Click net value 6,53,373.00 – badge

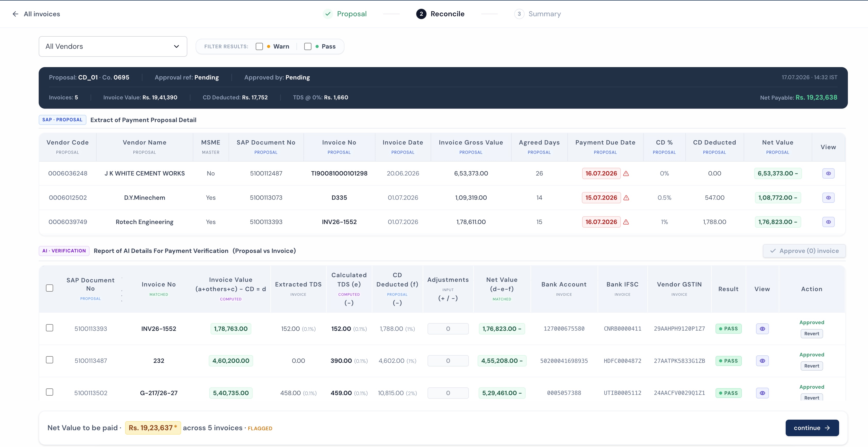(778, 173)
